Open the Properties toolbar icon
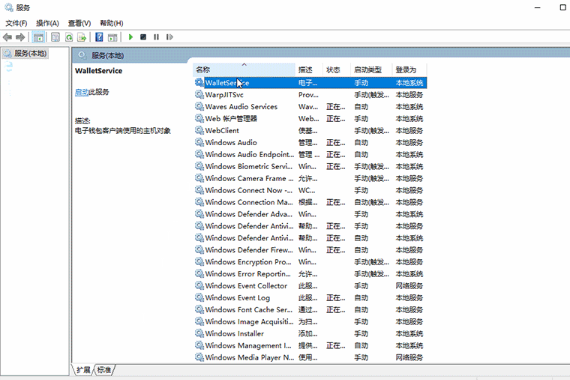 pyautogui.click(x=55, y=37)
